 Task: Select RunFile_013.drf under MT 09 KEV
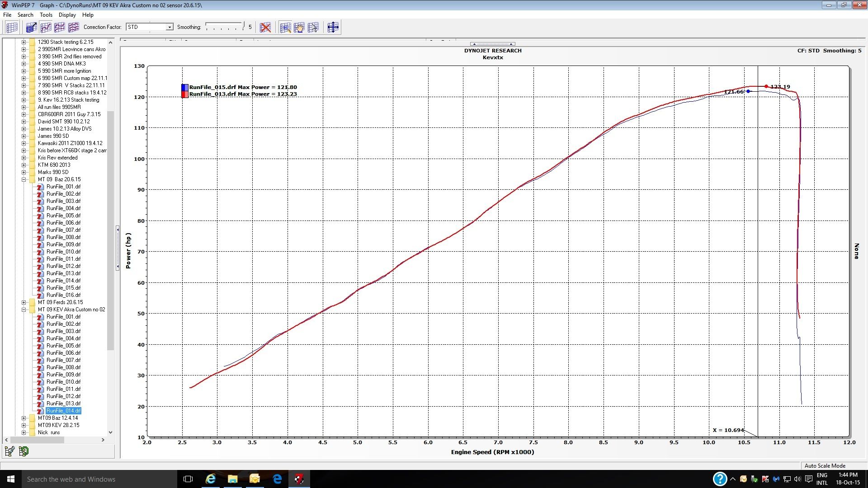pos(63,404)
